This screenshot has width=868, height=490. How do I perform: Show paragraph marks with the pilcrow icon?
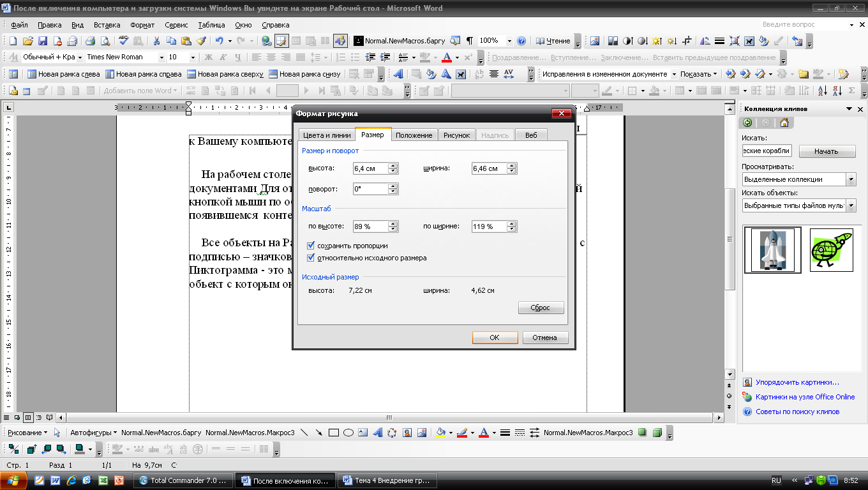(x=470, y=41)
